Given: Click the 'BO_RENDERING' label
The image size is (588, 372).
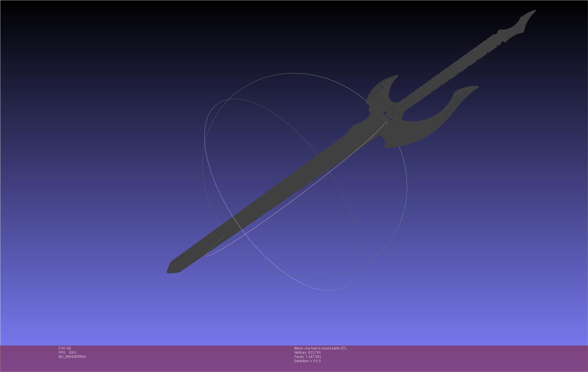Looking at the screenshot, I should coord(72,357).
